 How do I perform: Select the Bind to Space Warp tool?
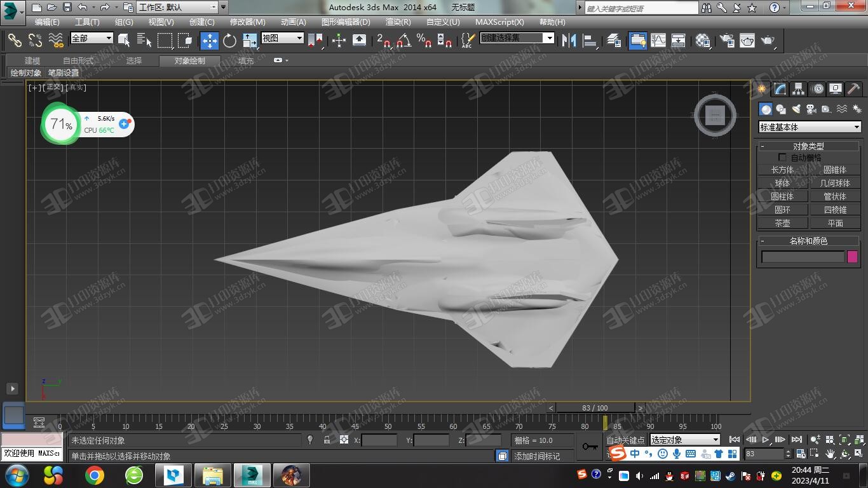pos(56,41)
